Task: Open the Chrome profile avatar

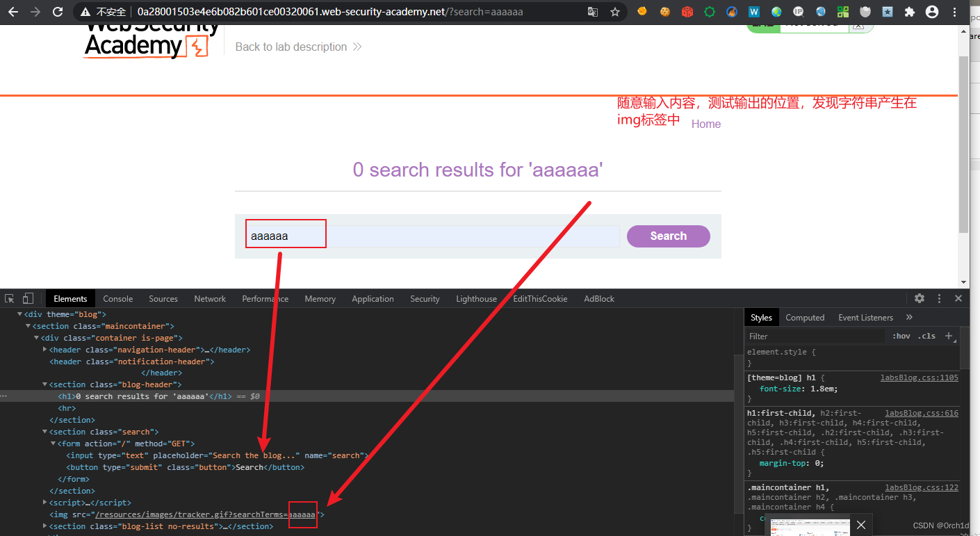Action: pos(933,12)
